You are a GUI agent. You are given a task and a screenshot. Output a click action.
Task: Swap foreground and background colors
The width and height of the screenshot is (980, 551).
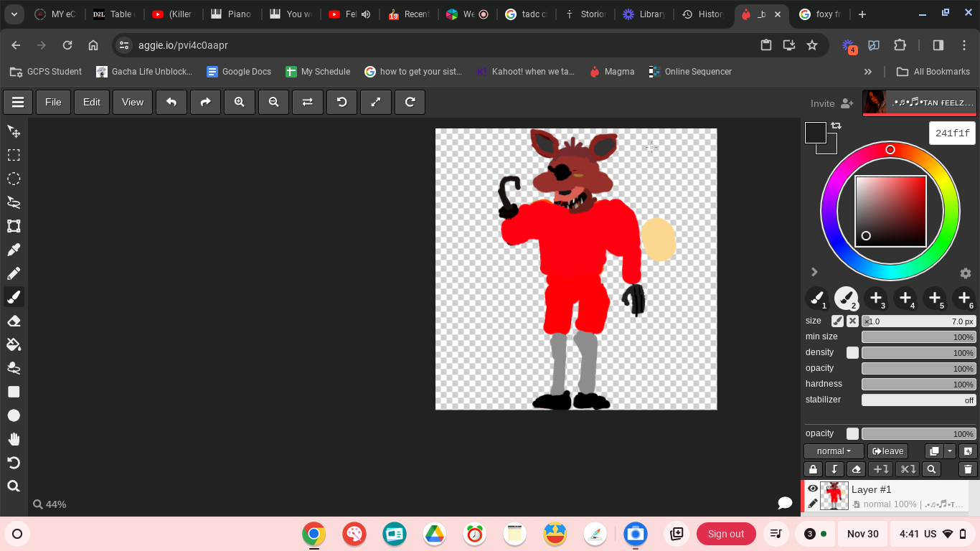pyautogui.click(x=837, y=126)
